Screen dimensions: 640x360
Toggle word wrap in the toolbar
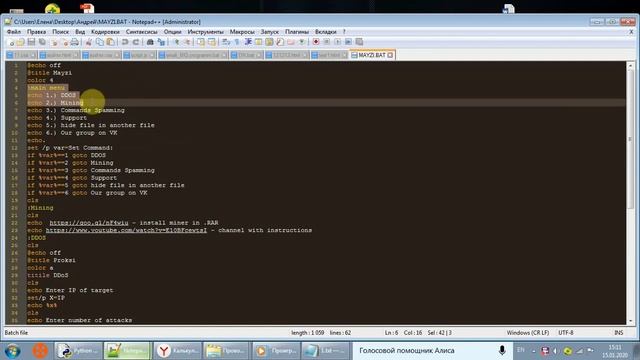(226, 42)
